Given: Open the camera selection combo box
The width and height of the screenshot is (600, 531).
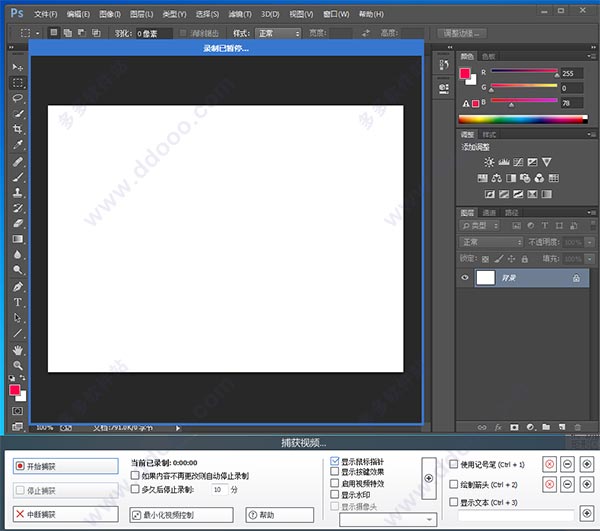Looking at the screenshot, I should [x=388, y=519].
